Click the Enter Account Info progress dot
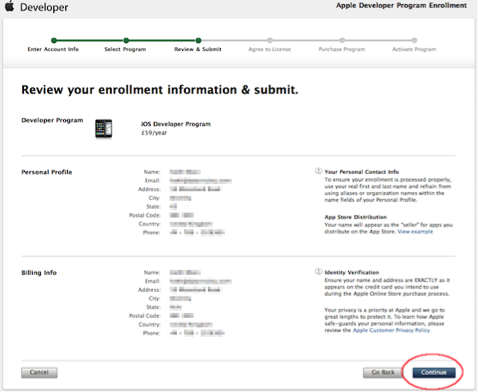This screenshot has width=478, height=392. pos(54,40)
